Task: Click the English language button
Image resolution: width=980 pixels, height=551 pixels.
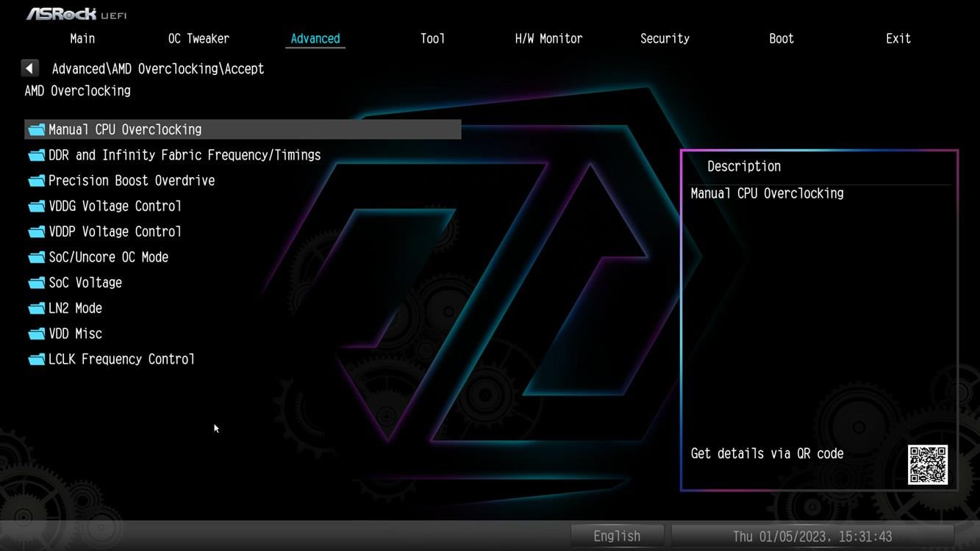Action: (x=617, y=536)
